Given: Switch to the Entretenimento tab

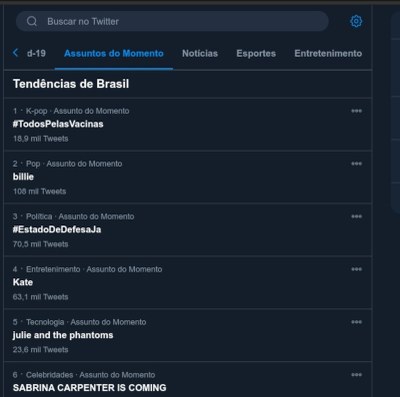Looking at the screenshot, I should click(328, 53).
